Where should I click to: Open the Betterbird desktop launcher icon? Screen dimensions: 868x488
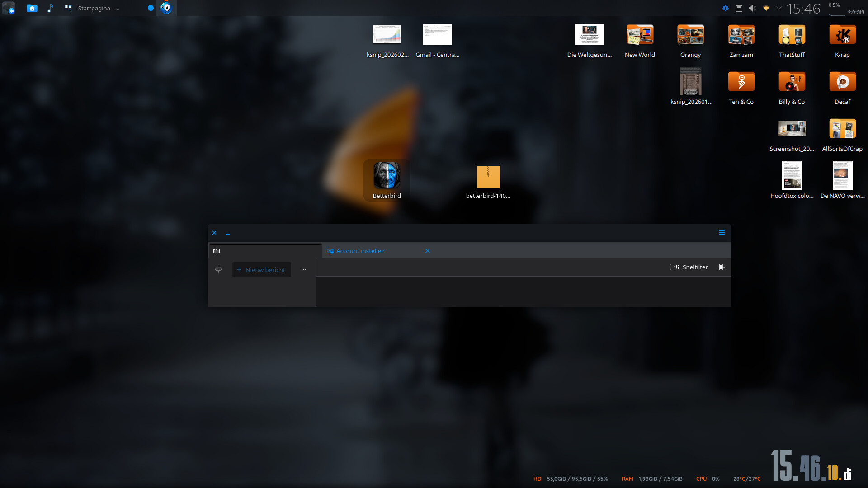click(x=387, y=176)
